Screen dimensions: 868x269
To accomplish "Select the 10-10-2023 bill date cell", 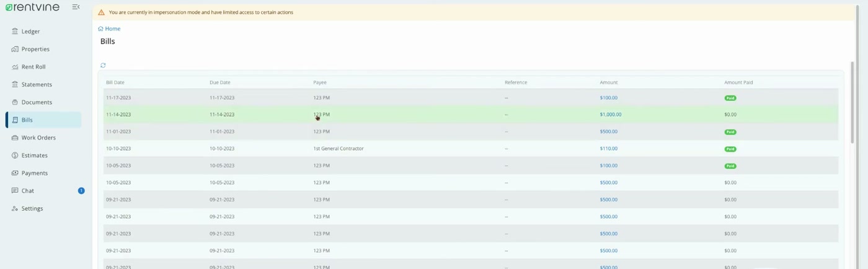I will tap(118, 149).
